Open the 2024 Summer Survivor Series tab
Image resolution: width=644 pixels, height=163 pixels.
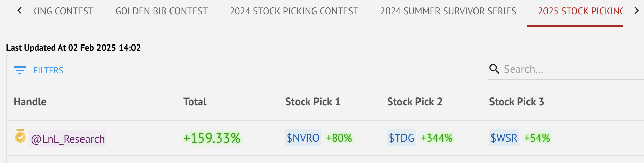pos(448,11)
